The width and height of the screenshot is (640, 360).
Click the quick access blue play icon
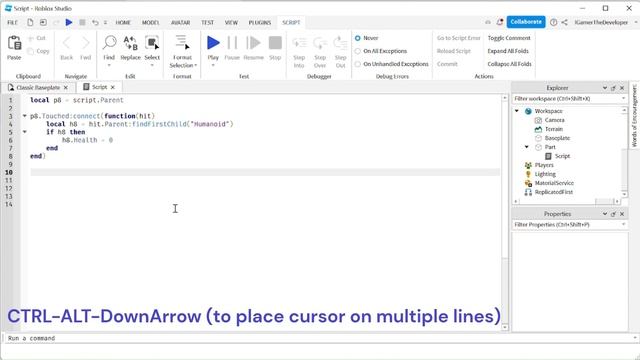tap(69, 22)
